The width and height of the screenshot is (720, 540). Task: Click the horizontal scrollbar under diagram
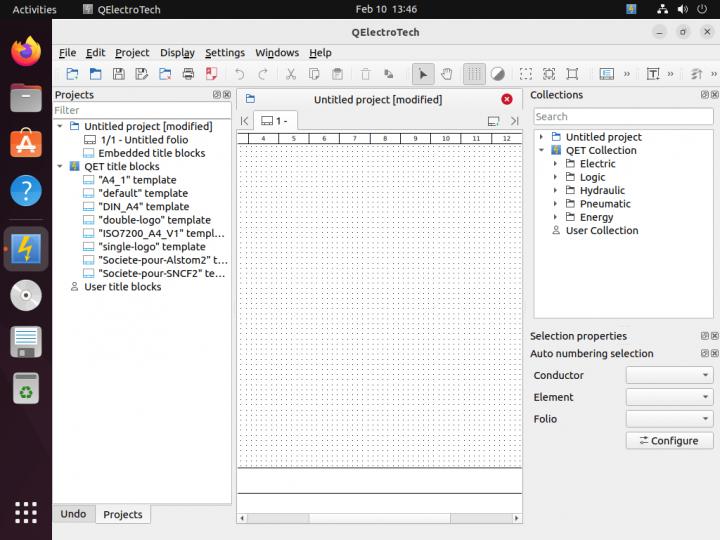click(x=380, y=518)
